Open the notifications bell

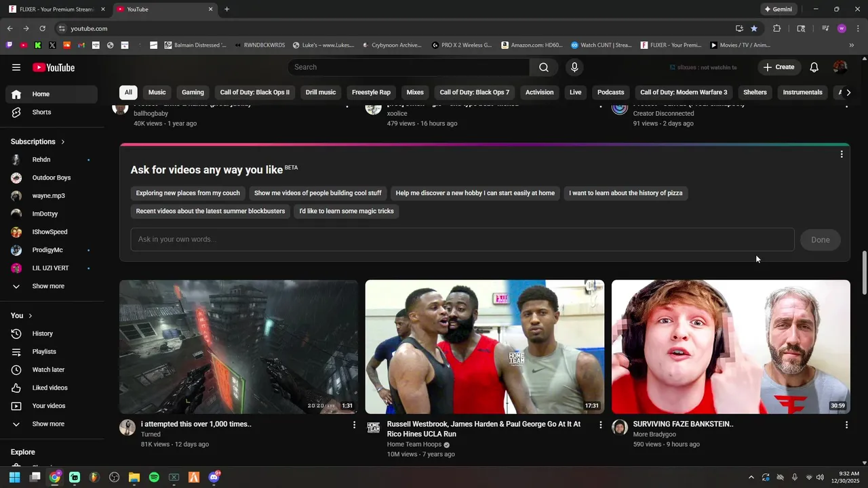pyautogui.click(x=814, y=67)
